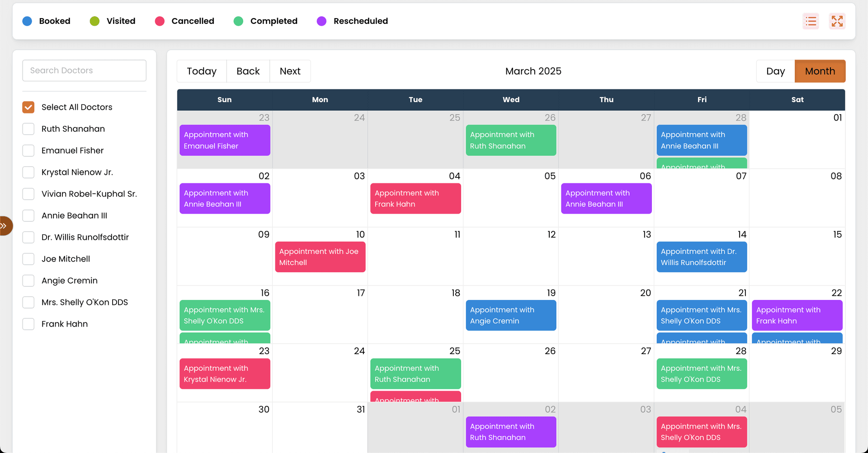868x453 pixels.
Task: Click the Search Doctors field
Action: tap(84, 70)
